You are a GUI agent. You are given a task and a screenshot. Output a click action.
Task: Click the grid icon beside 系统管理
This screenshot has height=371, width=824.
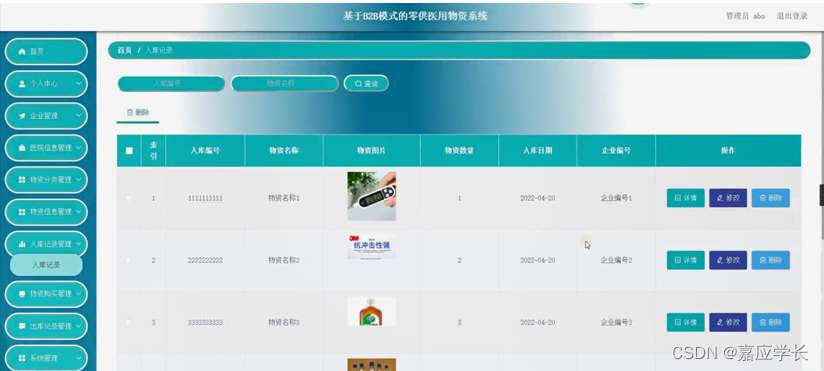click(22, 358)
